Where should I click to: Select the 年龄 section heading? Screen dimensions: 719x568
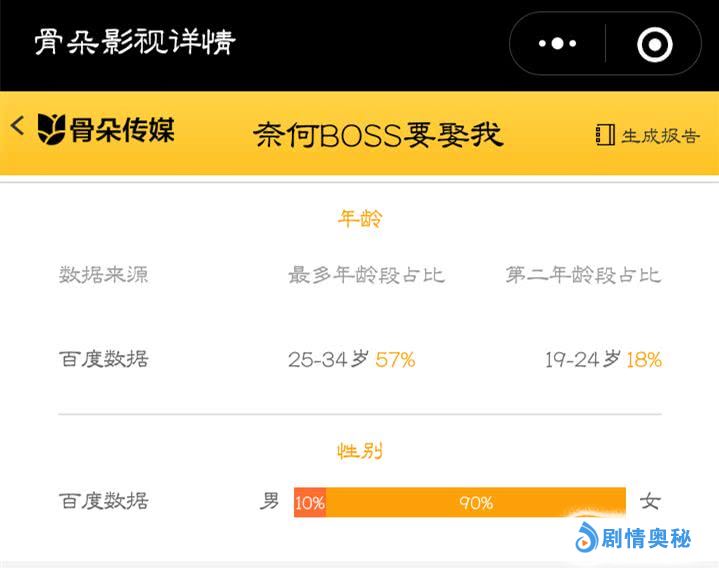(360, 219)
